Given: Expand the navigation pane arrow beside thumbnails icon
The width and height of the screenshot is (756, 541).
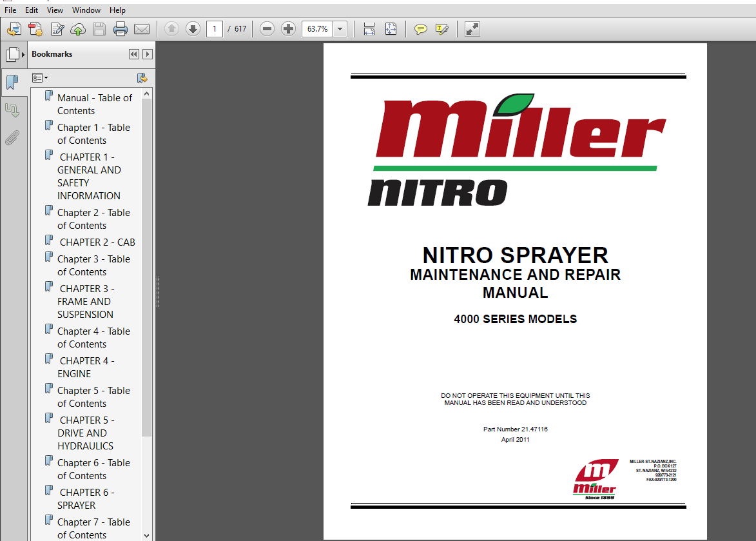Looking at the screenshot, I should (x=23, y=54).
